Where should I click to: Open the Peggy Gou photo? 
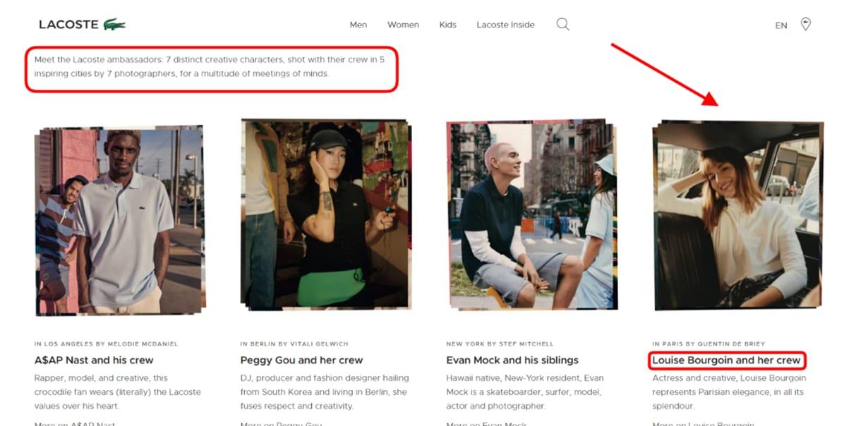[325, 214]
